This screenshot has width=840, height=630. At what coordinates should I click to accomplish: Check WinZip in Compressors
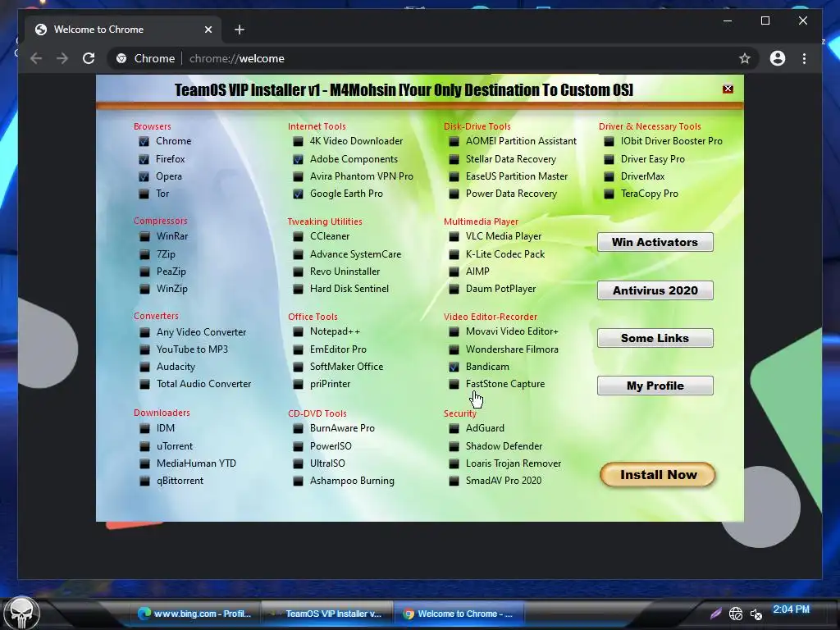click(144, 289)
